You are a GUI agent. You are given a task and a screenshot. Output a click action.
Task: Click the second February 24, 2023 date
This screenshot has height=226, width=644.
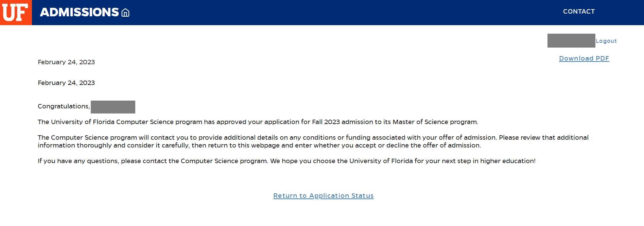point(66,83)
